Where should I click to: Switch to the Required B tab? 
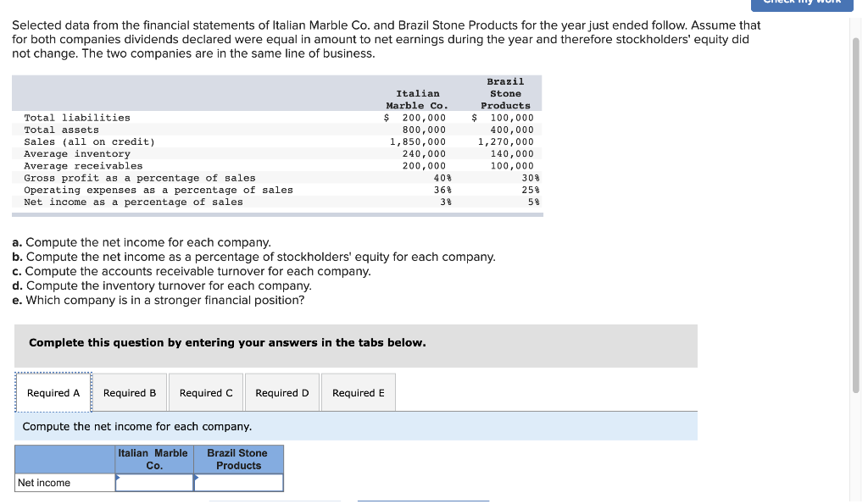[129, 392]
